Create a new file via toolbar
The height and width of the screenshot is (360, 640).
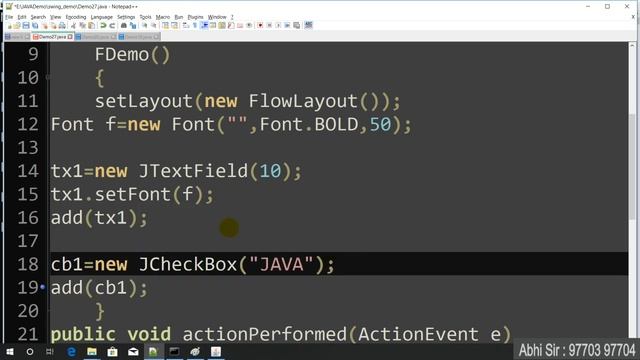click(9, 25)
